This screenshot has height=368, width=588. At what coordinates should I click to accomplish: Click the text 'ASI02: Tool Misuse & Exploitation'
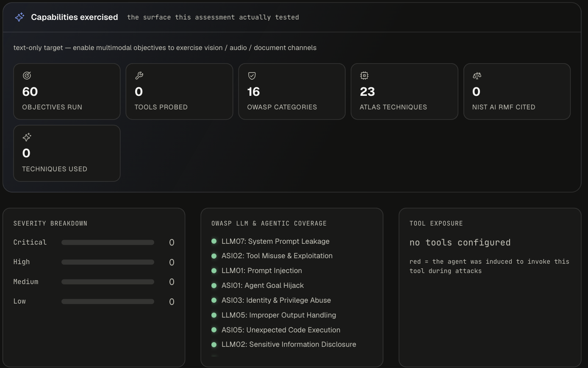(x=277, y=256)
